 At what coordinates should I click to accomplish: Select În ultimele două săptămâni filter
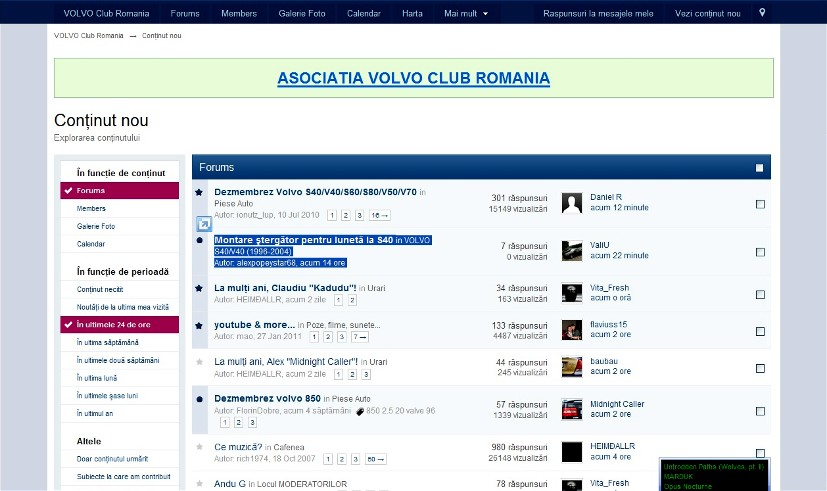pyautogui.click(x=120, y=360)
